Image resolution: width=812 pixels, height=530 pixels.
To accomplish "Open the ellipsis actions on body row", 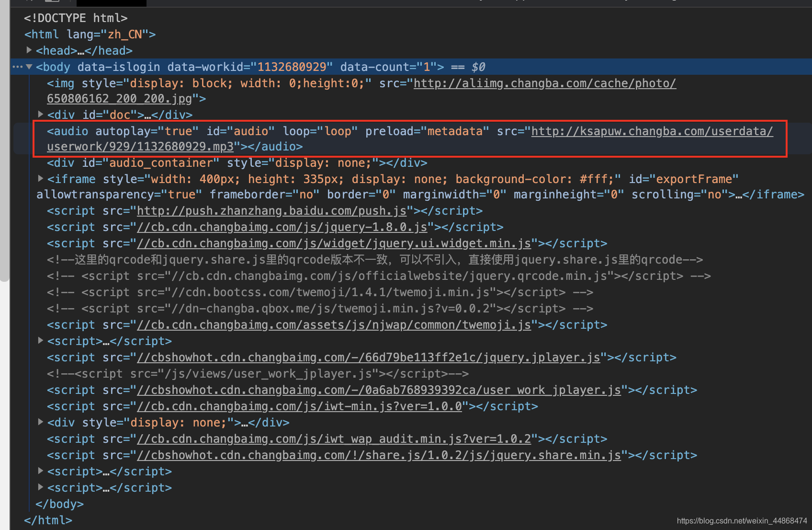I will click(x=17, y=67).
